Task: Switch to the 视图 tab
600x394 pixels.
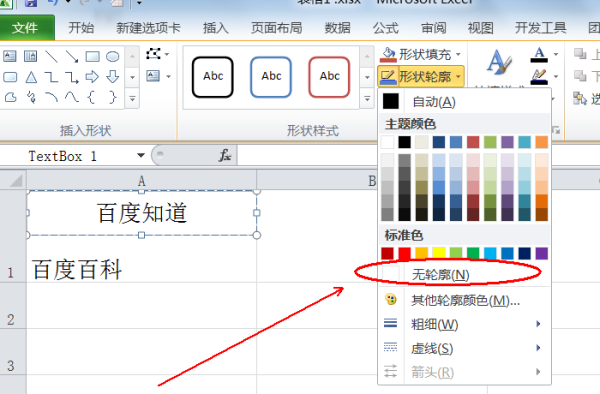Action: (481, 28)
